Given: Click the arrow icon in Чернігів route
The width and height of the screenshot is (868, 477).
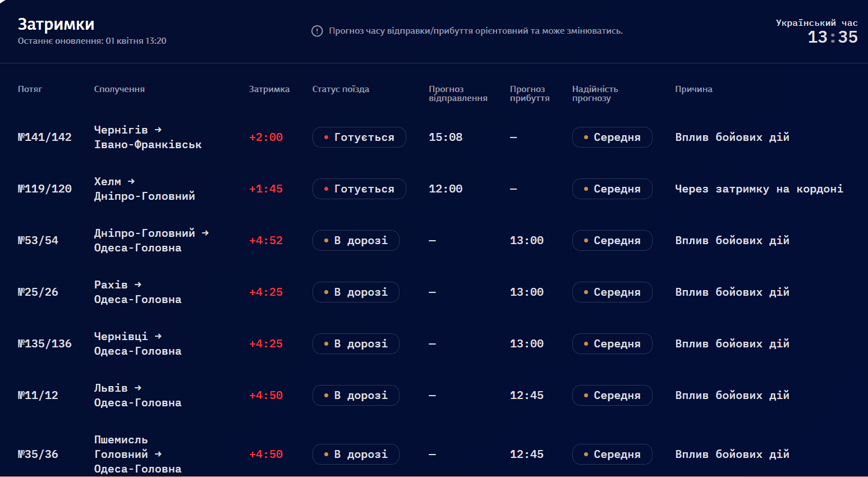Looking at the screenshot, I should click(158, 130).
